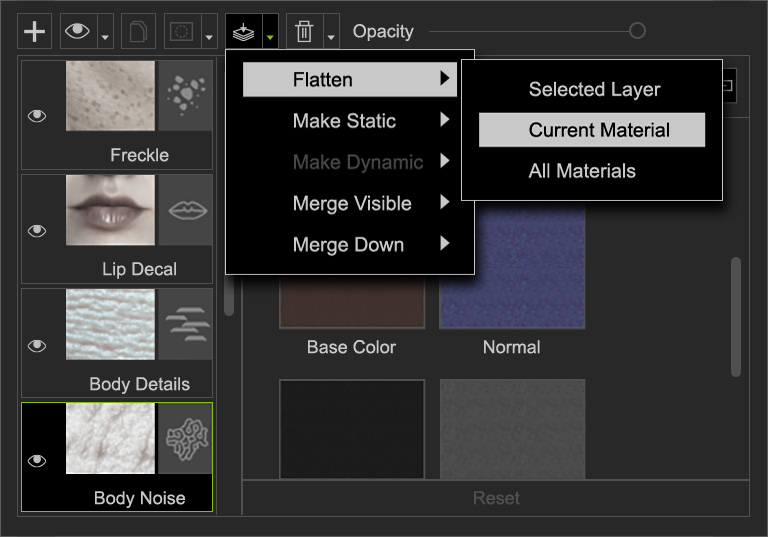Click the dashed-square mask toolbar icon
The image size is (768, 537).
181,32
